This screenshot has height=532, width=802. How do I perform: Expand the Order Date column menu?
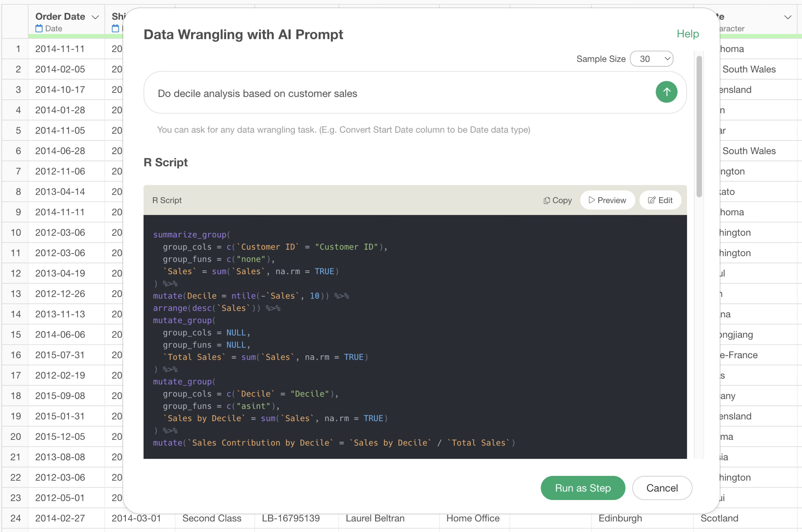[x=95, y=17]
